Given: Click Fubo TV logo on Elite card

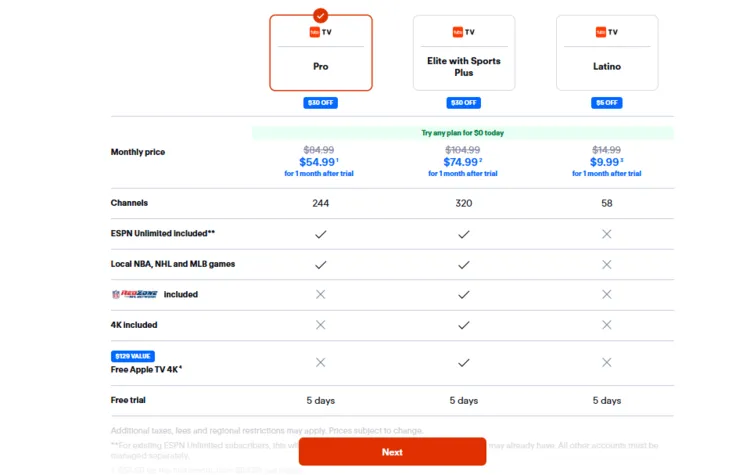Looking at the screenshot, I should pyautogui.click(x=463, y=32).
